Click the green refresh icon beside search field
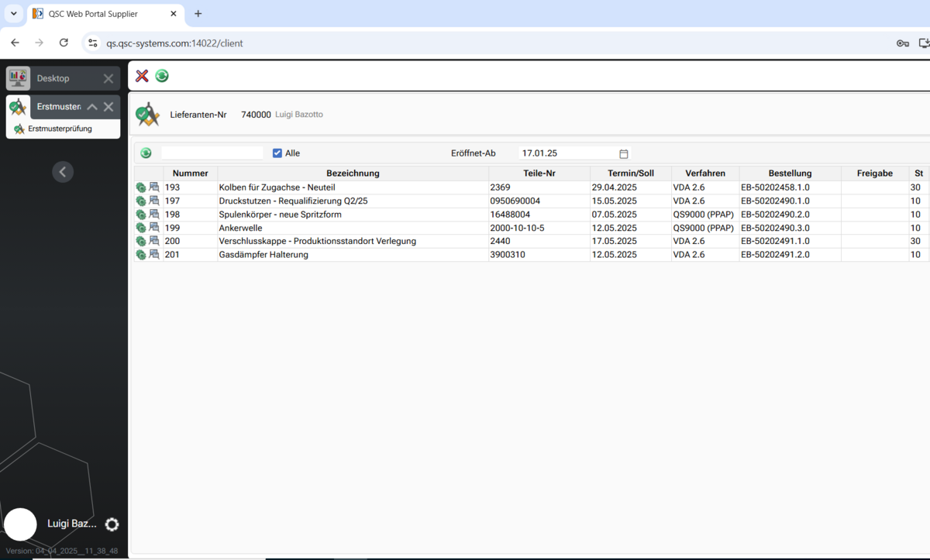The image size is (930, 560). (146, 153)
